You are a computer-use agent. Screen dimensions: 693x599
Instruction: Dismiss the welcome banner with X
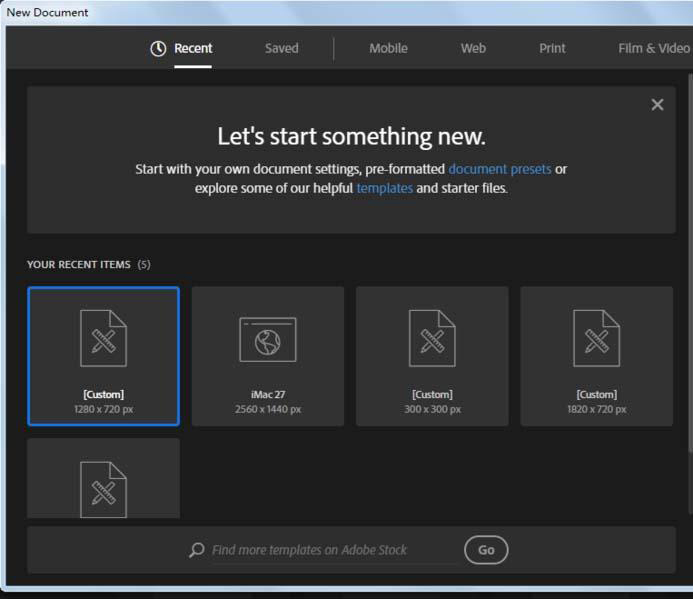coord(657,105)
